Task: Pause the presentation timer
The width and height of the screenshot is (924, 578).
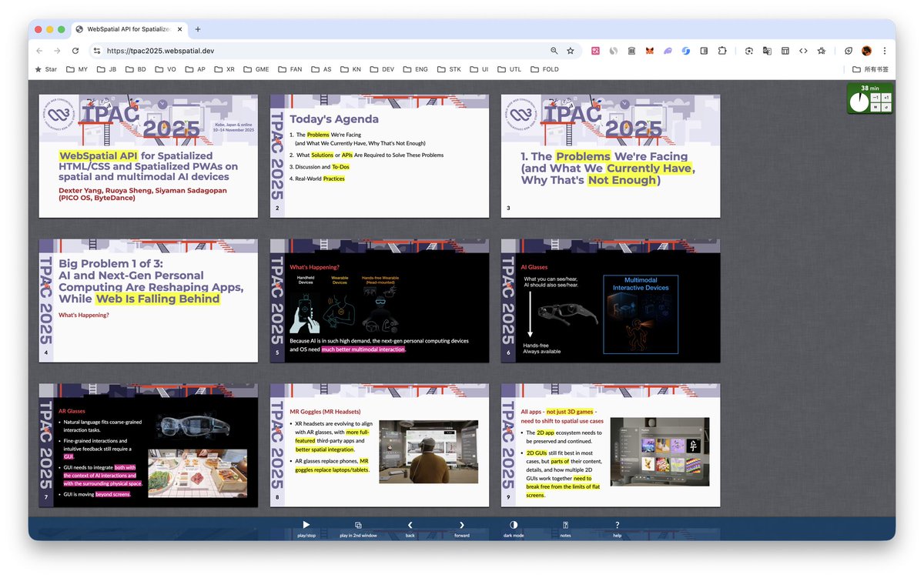Action: (875, 107)
